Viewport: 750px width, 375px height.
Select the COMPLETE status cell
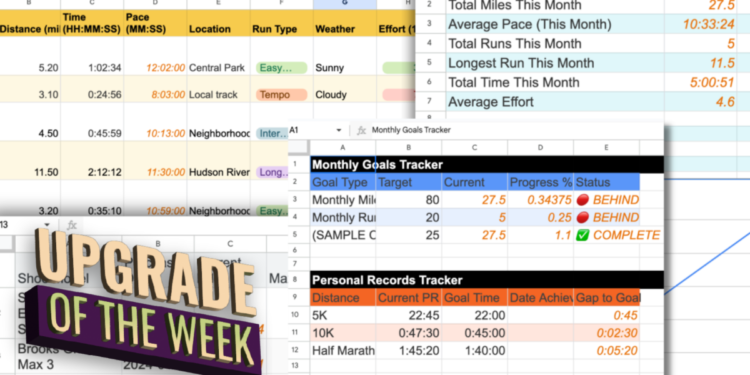tap(617, 235)
